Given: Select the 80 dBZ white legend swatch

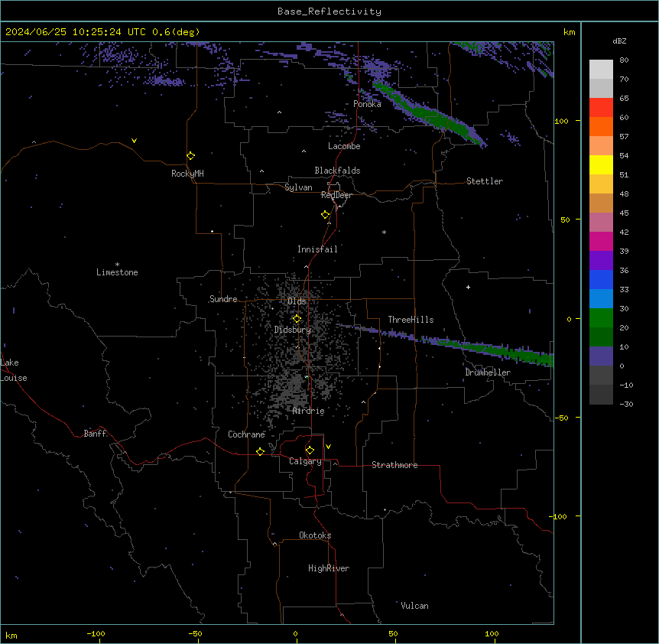Looking at the screenshot, I should [x=601, y=70].
